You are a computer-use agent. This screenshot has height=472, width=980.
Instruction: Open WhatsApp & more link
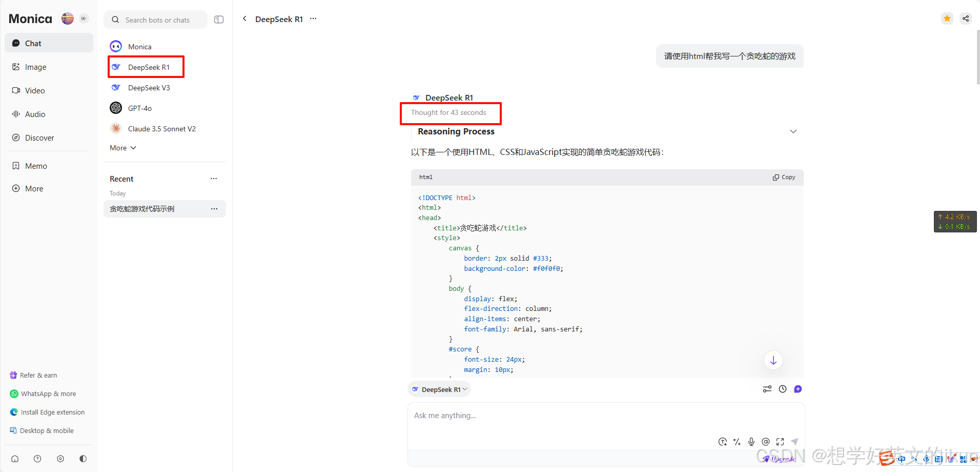(x=43, y=394)
